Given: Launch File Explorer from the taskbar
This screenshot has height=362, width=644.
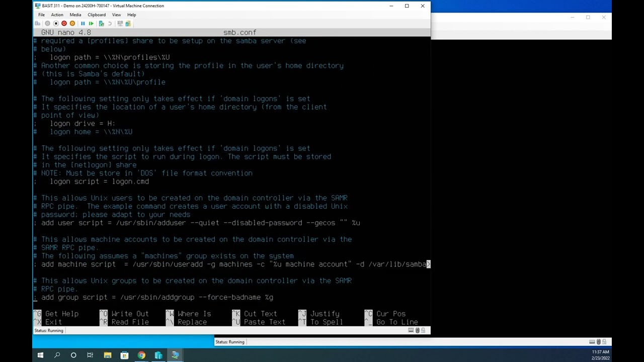Looking at the screenshot, I should [108, 355].
